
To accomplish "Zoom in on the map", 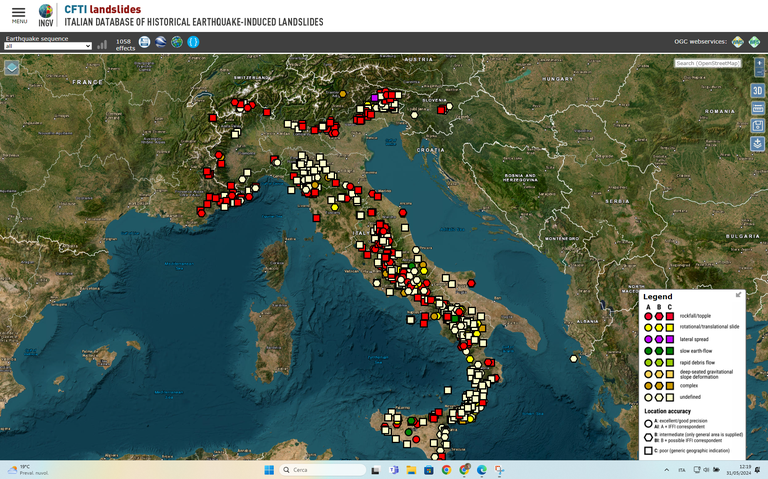I will [759, 63].
